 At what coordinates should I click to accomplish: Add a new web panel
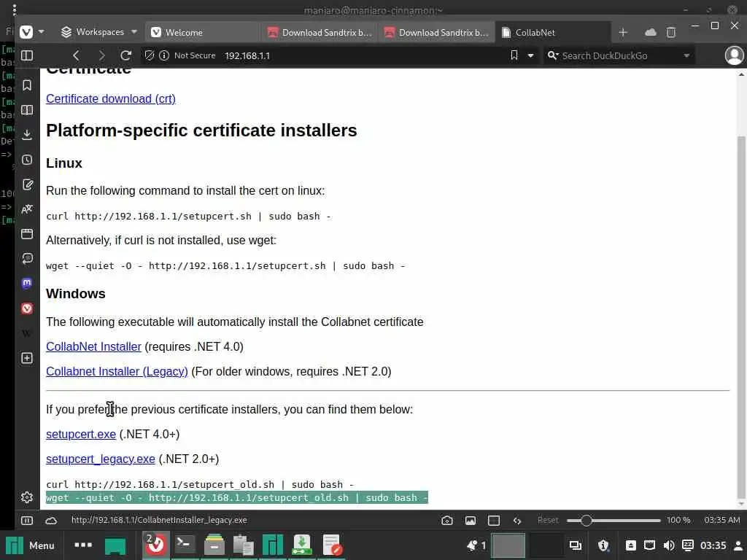click(27, 358)
